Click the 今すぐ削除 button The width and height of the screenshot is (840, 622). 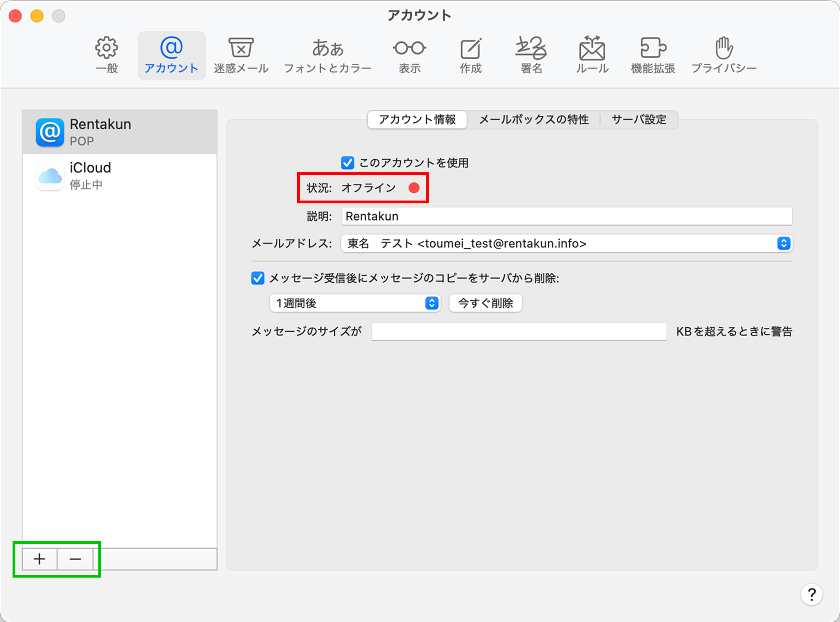pos(485,304)
